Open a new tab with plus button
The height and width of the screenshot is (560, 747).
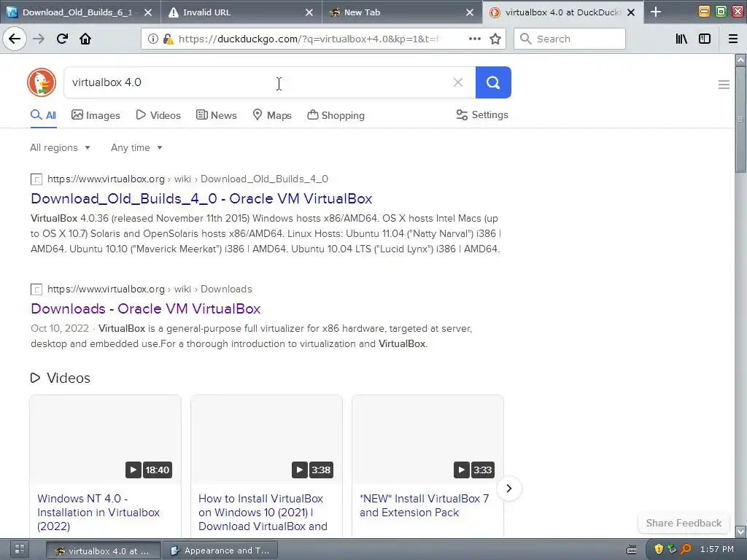(656, 12)
